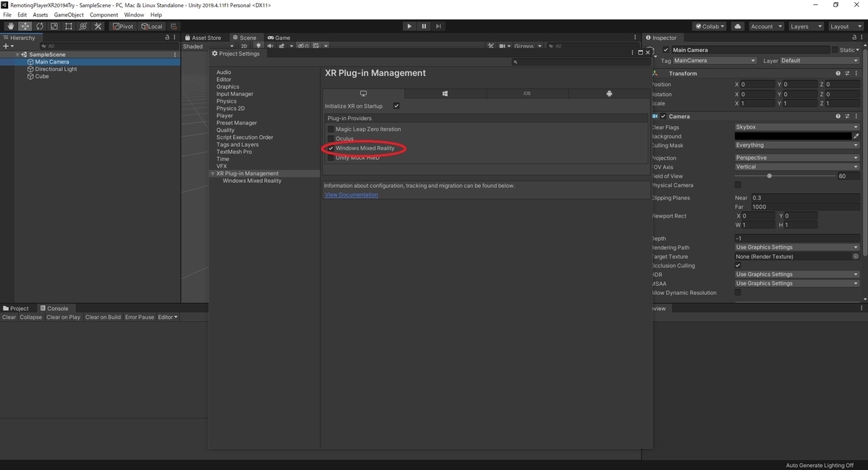Open FOV Axis dropdown
Screen dimensions: 868x470
[797, 166]
